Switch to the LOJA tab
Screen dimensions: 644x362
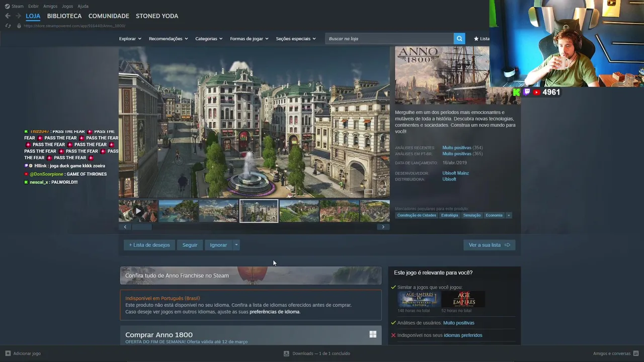(33, 16)
